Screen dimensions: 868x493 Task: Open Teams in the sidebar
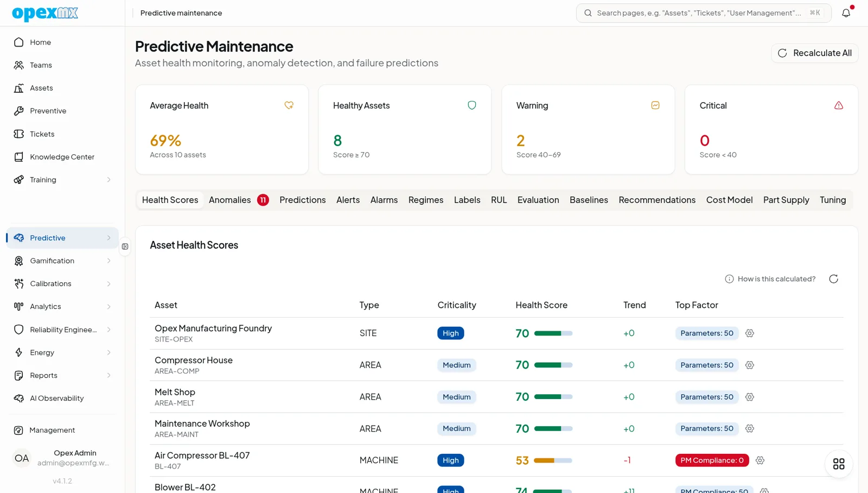[x=62, y=65]
